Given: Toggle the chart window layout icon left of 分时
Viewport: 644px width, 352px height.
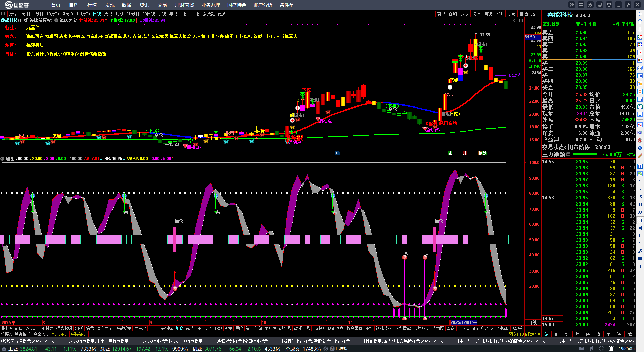Looking at the screenshot, I should tap(3, 14).
